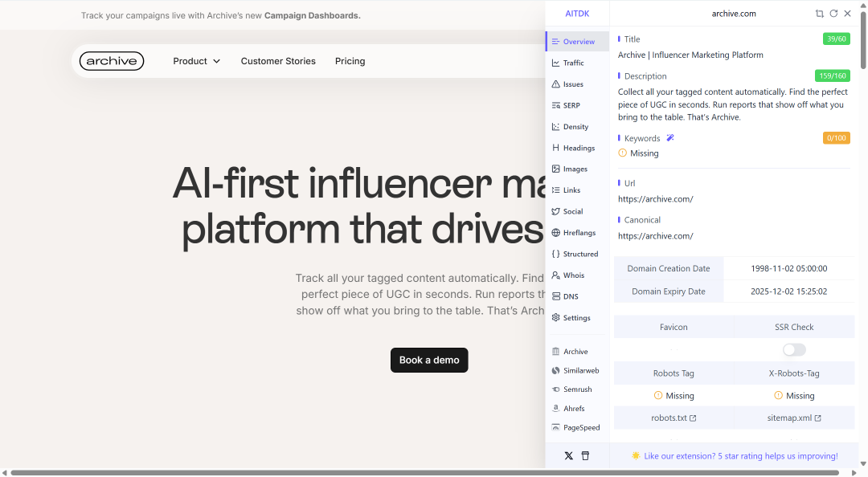Screen dimensions: 868x477
Task: Click the archive logo on the webpage
Action: coord(112,61)
